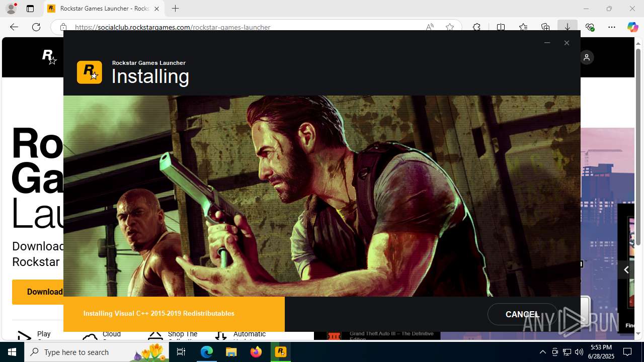
Task: Click the Rockstar logo in installer header
Action: (90, 72)
